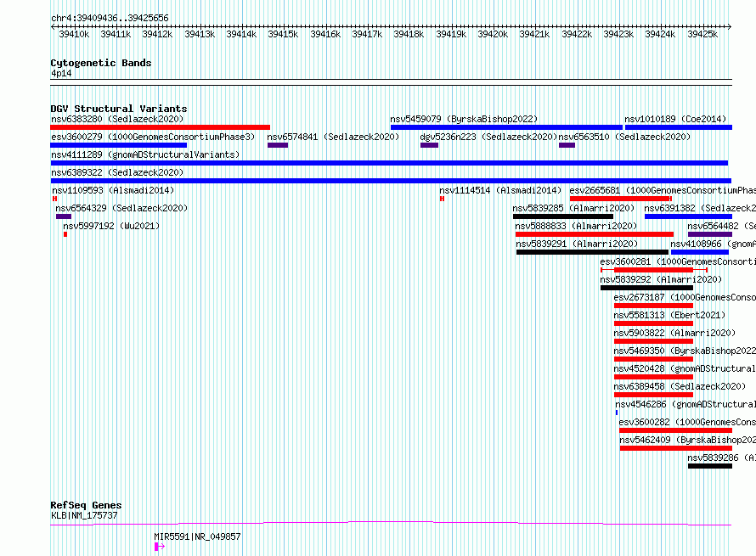This screenshot has width=756, height=556.
Task: Click nsv5462409 variant label
Action: pyautogui.click(x=688, y=440)
